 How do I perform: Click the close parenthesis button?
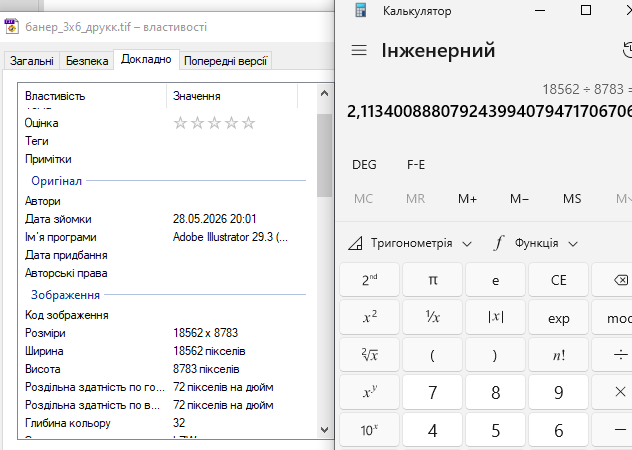495,355
